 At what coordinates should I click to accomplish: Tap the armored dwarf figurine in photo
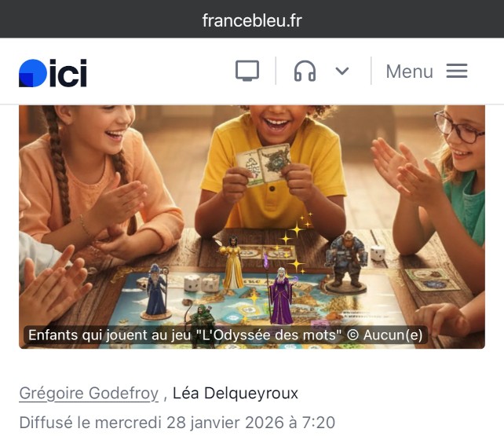pos(346,262)
